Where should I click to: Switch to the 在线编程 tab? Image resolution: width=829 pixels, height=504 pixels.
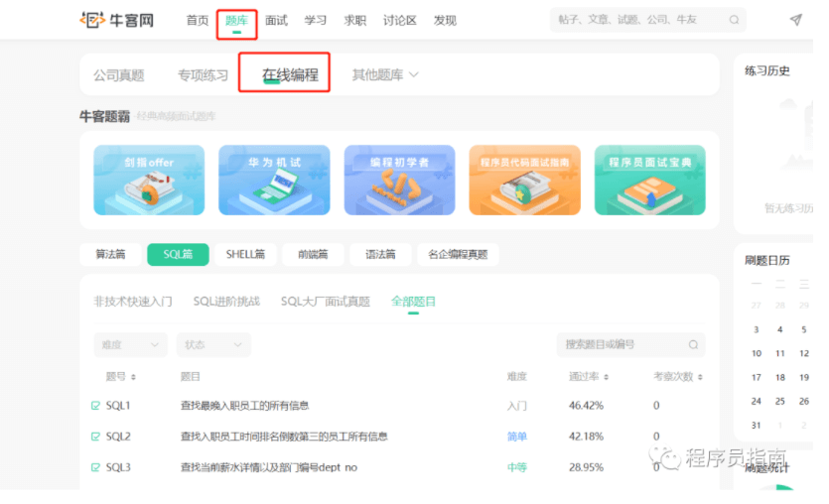290,75
